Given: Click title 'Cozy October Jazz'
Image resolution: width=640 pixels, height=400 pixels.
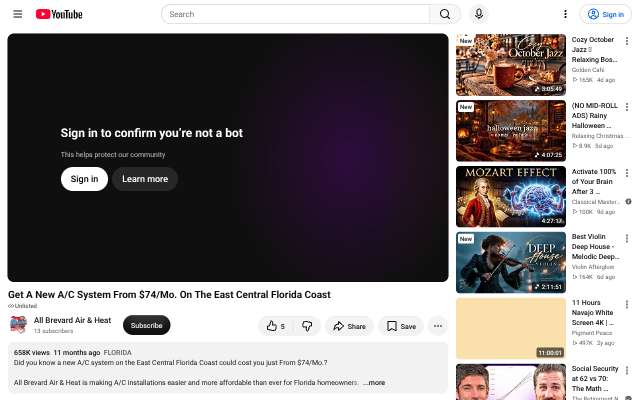Looking at the screenshot, I should point(594,49).
